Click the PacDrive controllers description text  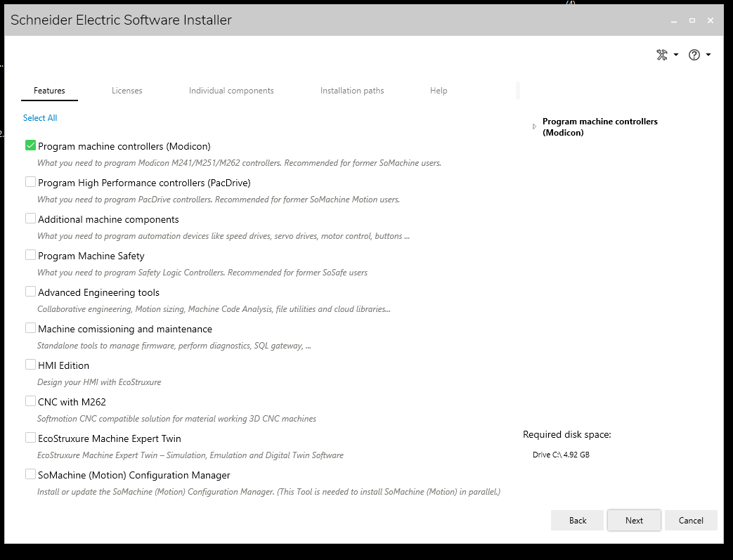pos(219,200)
